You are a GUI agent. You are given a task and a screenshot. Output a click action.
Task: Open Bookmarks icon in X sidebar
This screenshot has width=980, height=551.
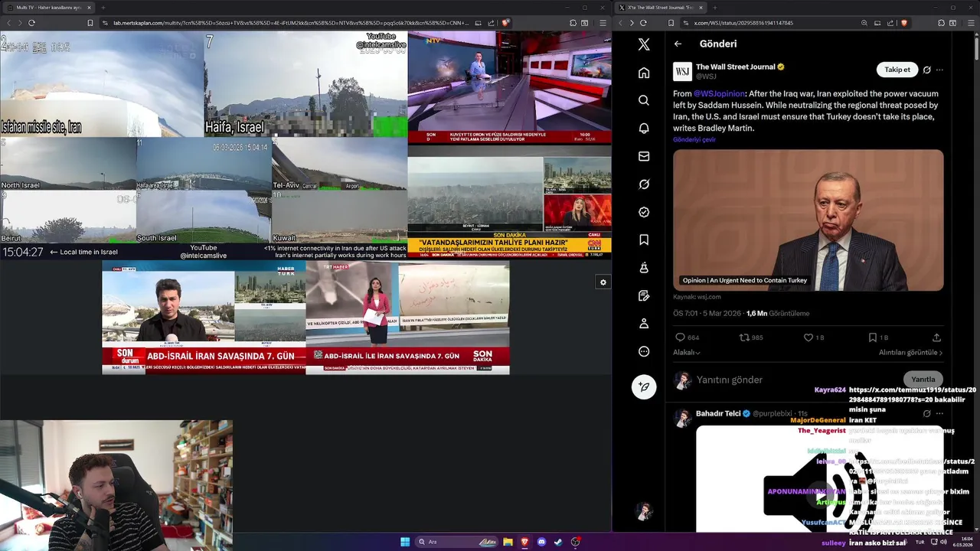coord(644,240)
